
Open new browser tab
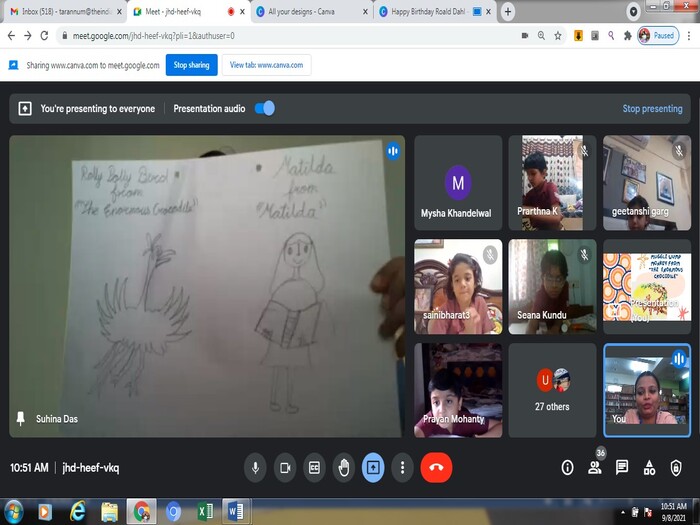pos(508,12)
